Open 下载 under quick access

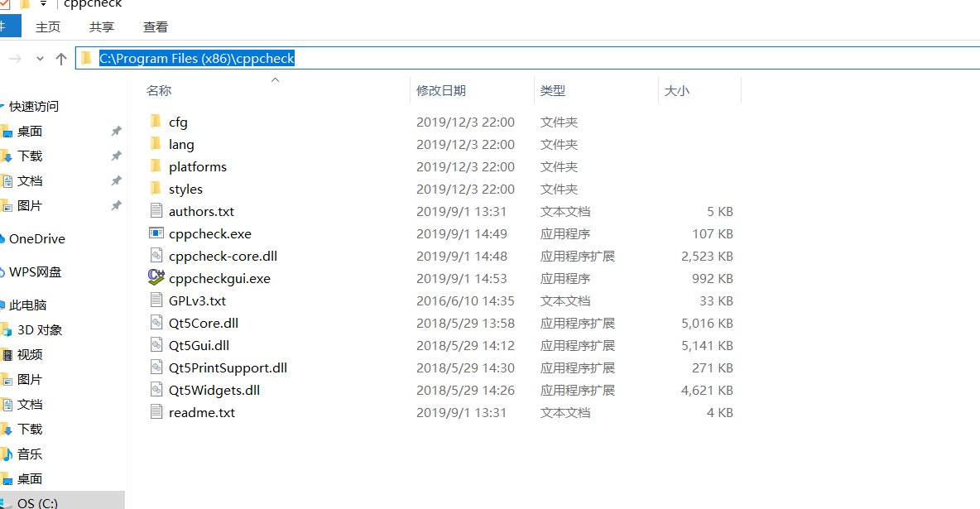click(x=29, y=156)
